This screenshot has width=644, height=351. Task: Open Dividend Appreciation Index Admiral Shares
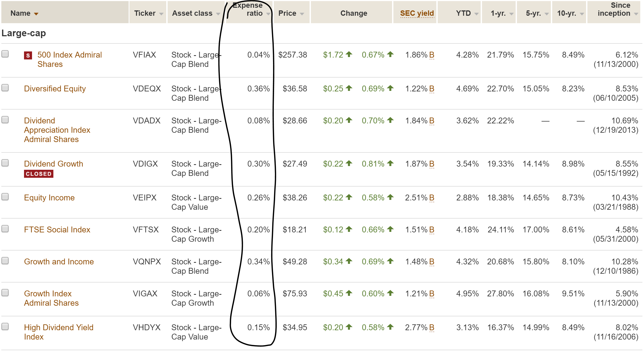[57, 130]
